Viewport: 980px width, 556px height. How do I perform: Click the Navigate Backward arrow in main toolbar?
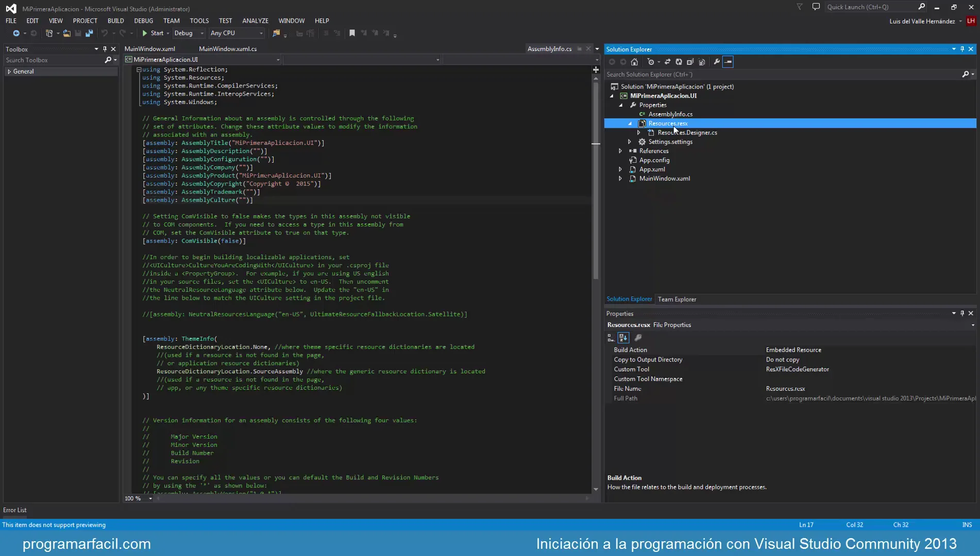(16, 33)
